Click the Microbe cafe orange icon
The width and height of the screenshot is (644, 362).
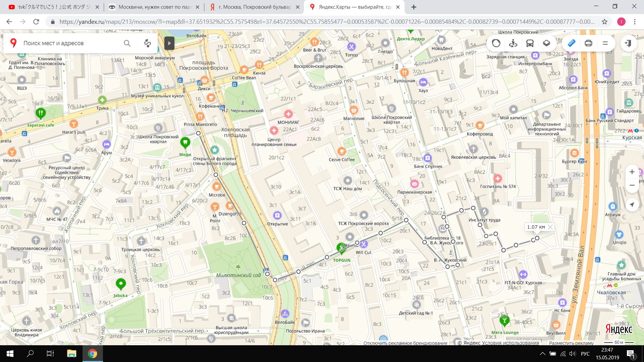(217, 186)
